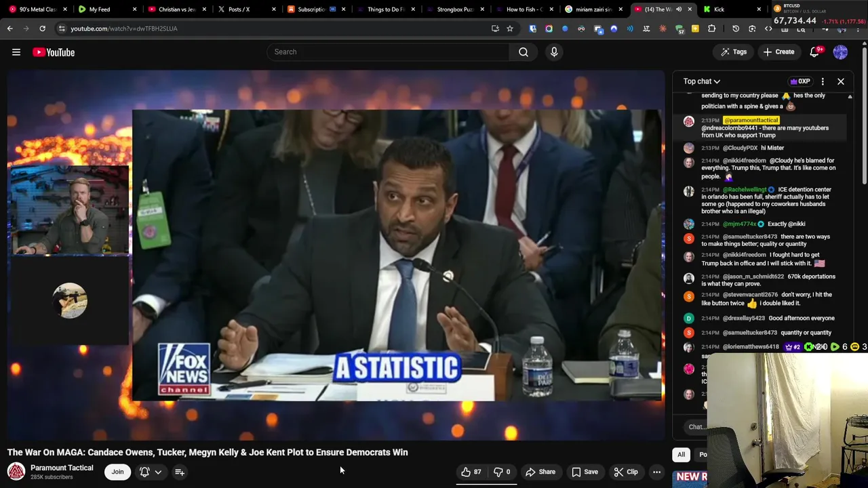Dislike the video with thumbs down
This screenshot has height=488, width=868.
point(502,472)
